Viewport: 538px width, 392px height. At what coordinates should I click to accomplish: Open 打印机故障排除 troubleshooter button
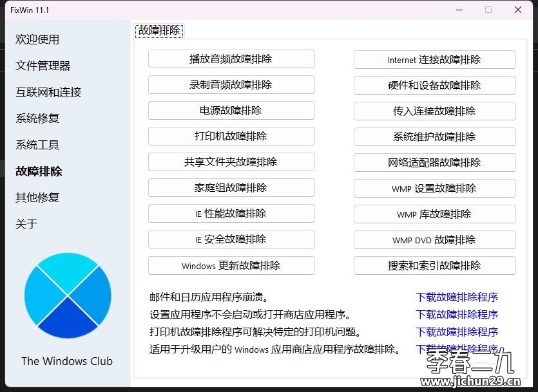231,136
